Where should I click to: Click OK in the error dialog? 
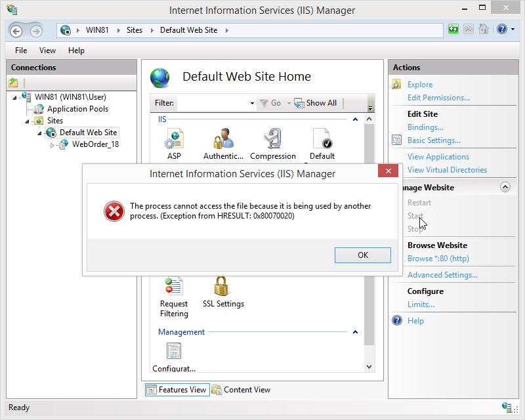(x=363, y=255)
